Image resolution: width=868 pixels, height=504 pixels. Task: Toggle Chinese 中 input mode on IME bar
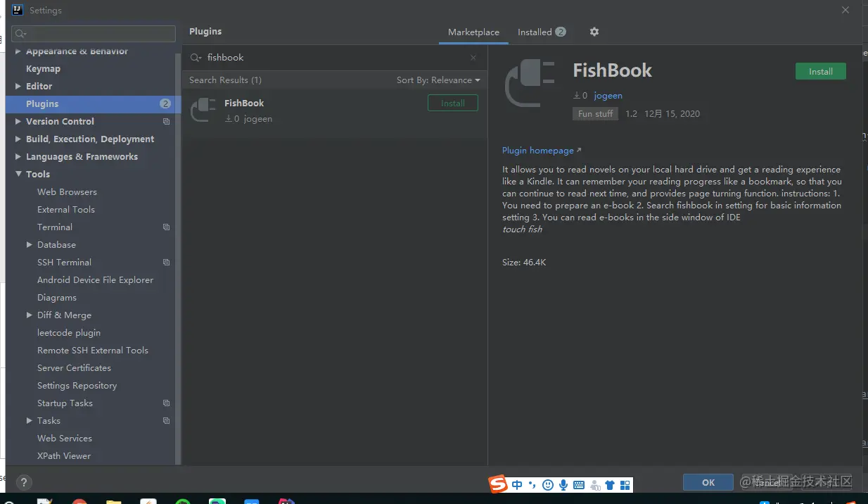(x=518, y=484)
